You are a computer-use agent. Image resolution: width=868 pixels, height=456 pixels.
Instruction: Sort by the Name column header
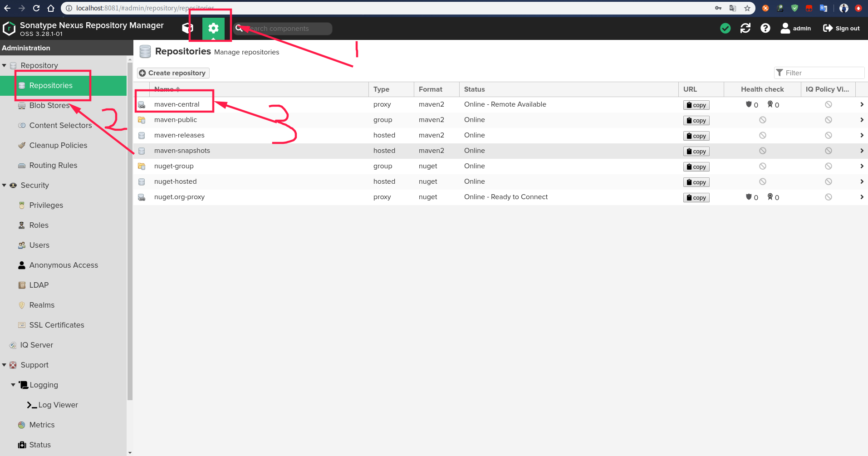[x=259, y=89]
